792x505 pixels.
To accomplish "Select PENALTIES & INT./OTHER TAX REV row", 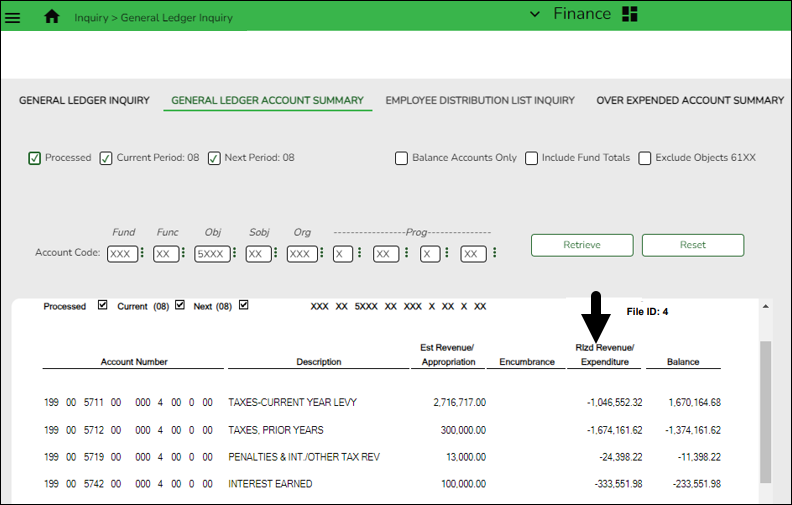I will tap(304, 457).
